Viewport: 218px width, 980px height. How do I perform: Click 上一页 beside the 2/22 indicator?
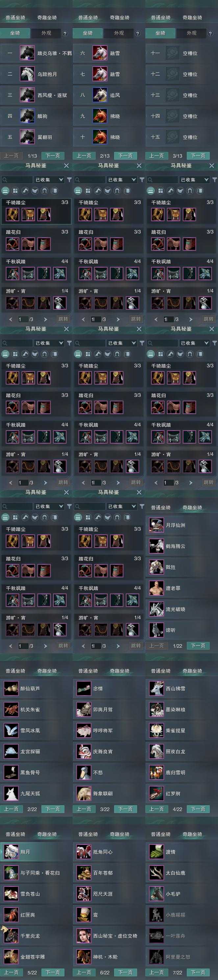[x=11, y=809]
